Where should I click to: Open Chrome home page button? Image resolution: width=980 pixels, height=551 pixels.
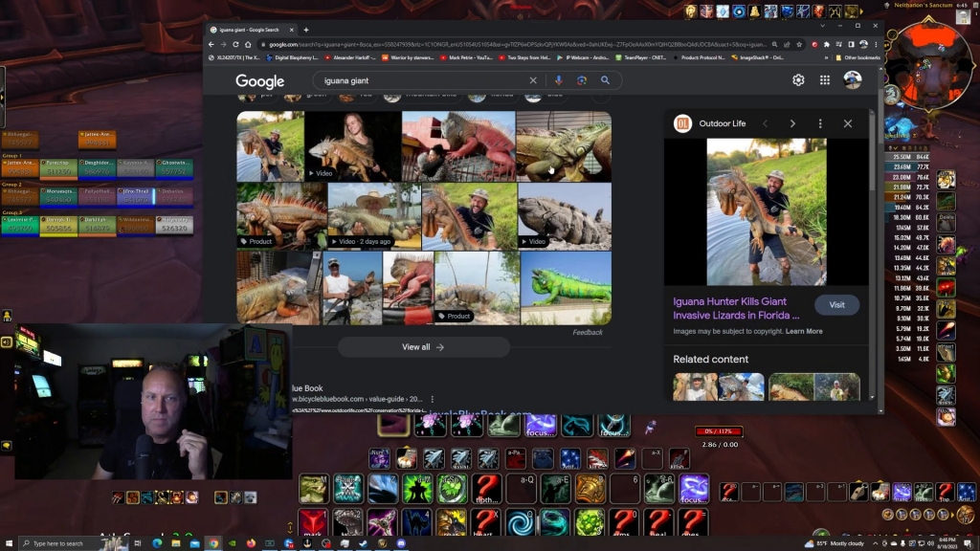pos(248,44)
